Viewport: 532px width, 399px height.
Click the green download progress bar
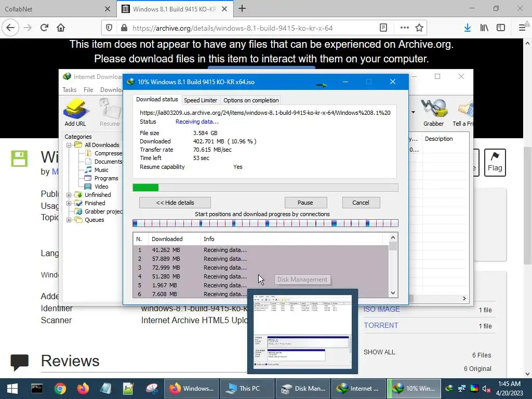pyautogui.click(x=265, y=187)
